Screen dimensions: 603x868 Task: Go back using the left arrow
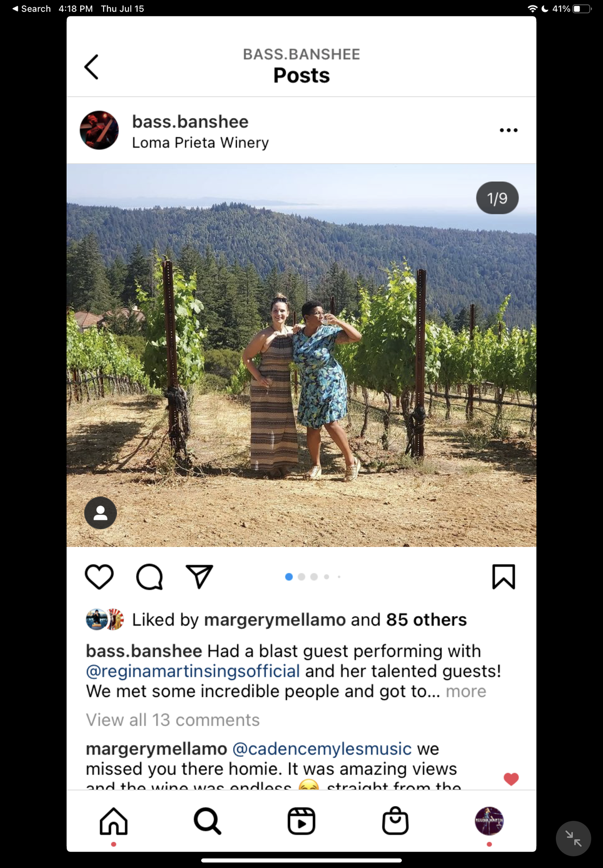[92, 67]
